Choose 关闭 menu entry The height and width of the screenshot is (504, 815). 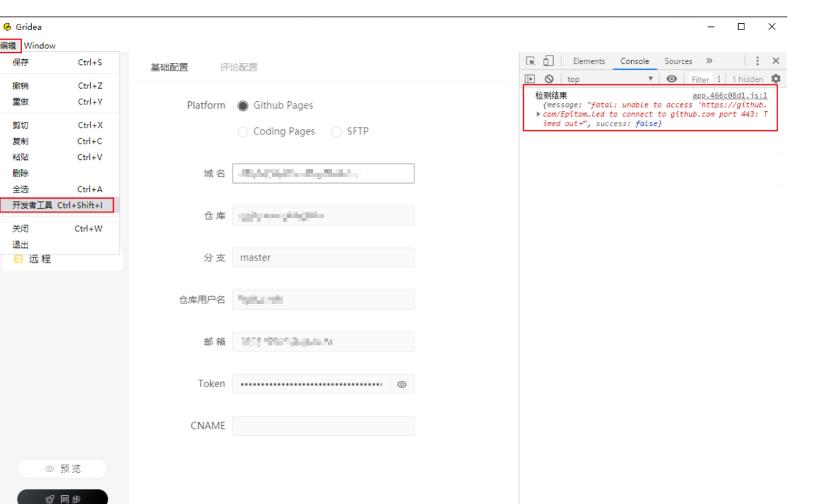pyautogui.click(x=59, y=229)
